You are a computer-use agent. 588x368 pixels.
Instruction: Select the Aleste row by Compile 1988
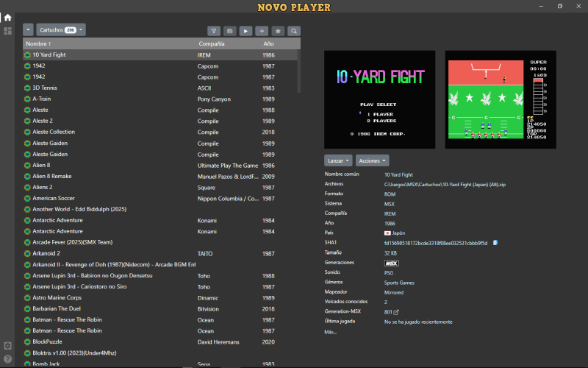[x=160, y=110]
